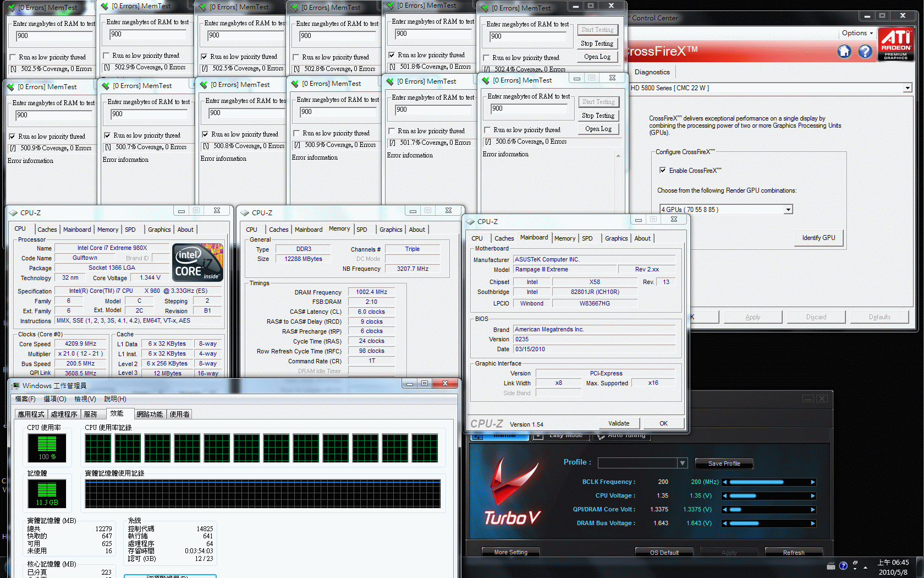Toggle low priority thread in 502.4% coverage MemTest
This screenshot has height=578, width=924.
(x=486, y=58)
